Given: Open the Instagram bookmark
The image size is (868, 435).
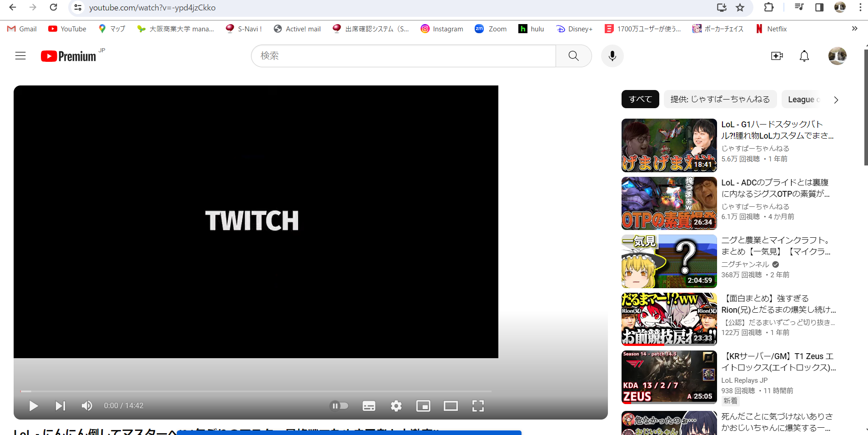Looking at the screenshot, I should coord(442,29).
